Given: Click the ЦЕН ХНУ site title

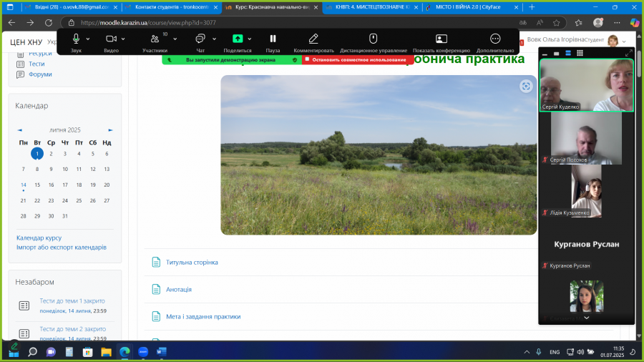Looking at the screenshot, I should click(x=26, y=42).
